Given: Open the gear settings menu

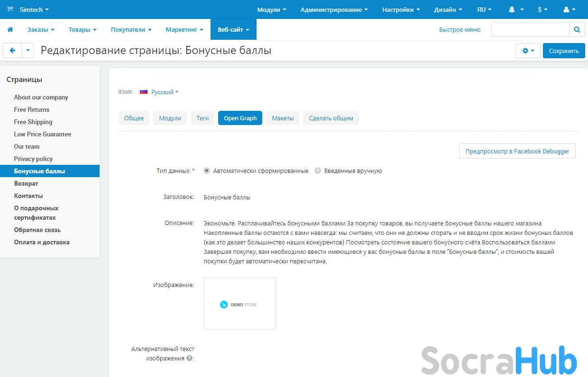Looking at the screenshot, I should 528,51.
